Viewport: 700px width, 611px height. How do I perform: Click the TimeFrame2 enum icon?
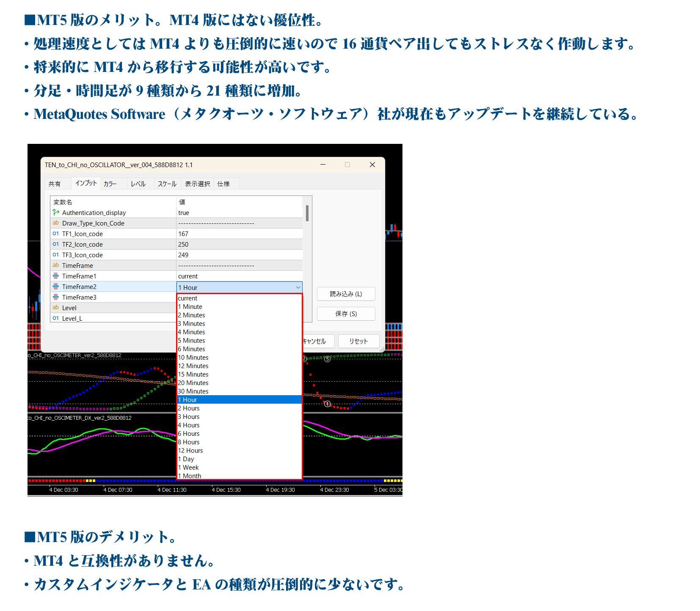pyautogui.click(x=56, y=286)
